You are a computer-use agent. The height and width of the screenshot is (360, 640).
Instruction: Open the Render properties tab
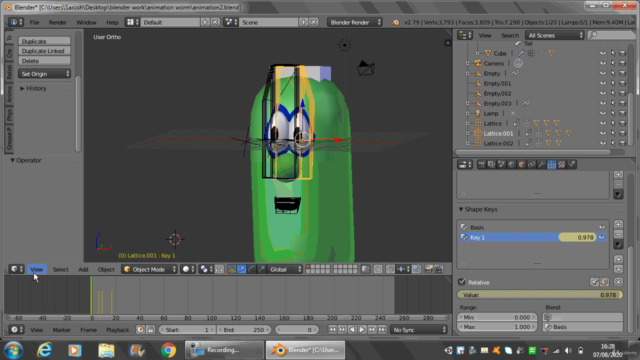[482, 164]
